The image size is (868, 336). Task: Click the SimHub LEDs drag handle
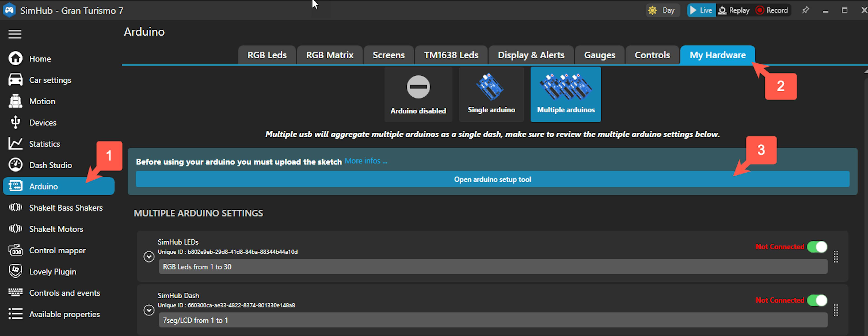[x=836, y=257]
